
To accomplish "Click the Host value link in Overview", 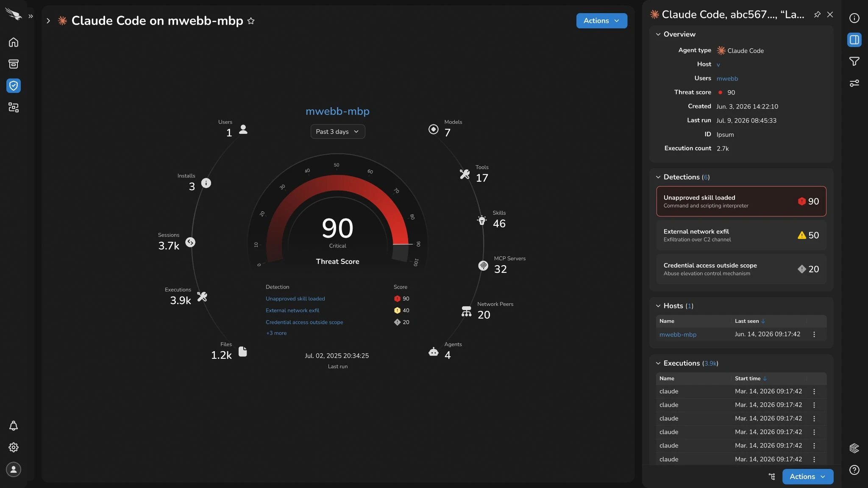I will tap(718, 65).
